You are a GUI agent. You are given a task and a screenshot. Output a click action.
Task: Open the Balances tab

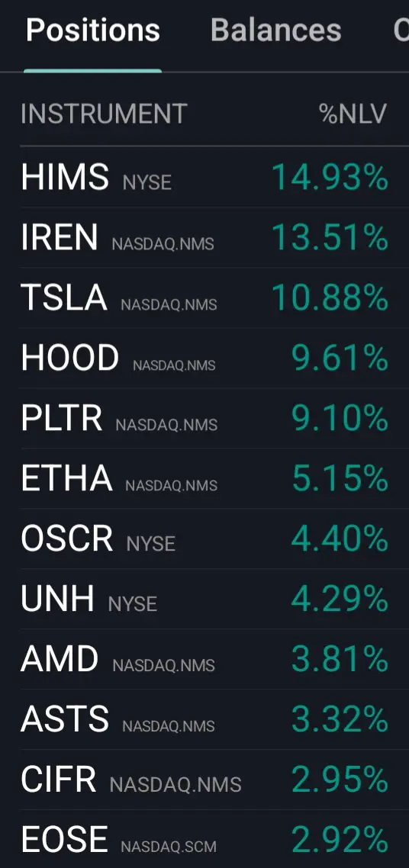275,30
